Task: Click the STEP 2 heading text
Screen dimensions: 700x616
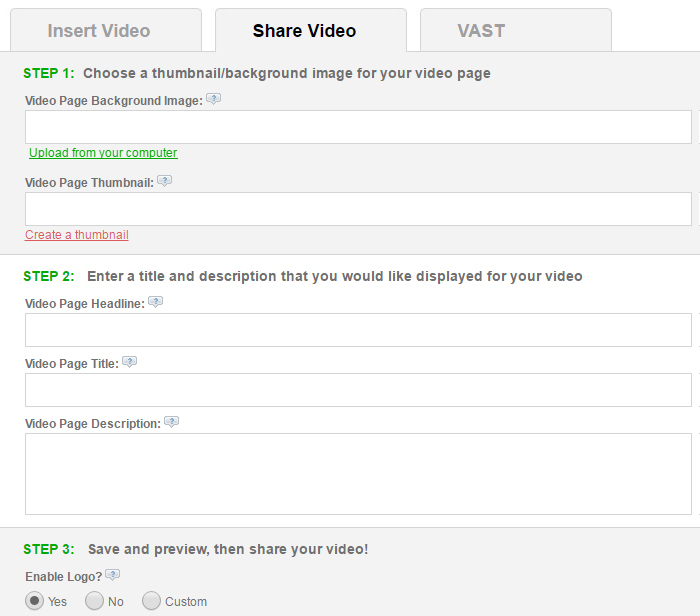Action: tap(303, 276)
